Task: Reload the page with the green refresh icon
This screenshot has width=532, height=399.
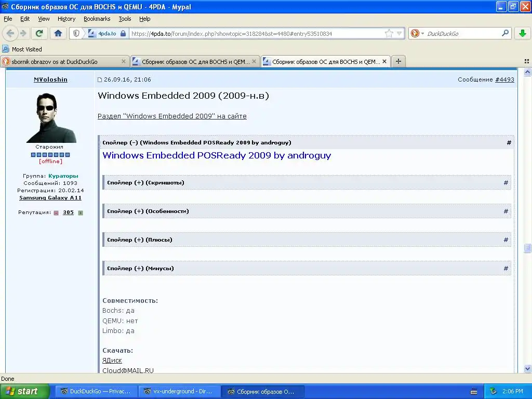Action: pos(39,33)
